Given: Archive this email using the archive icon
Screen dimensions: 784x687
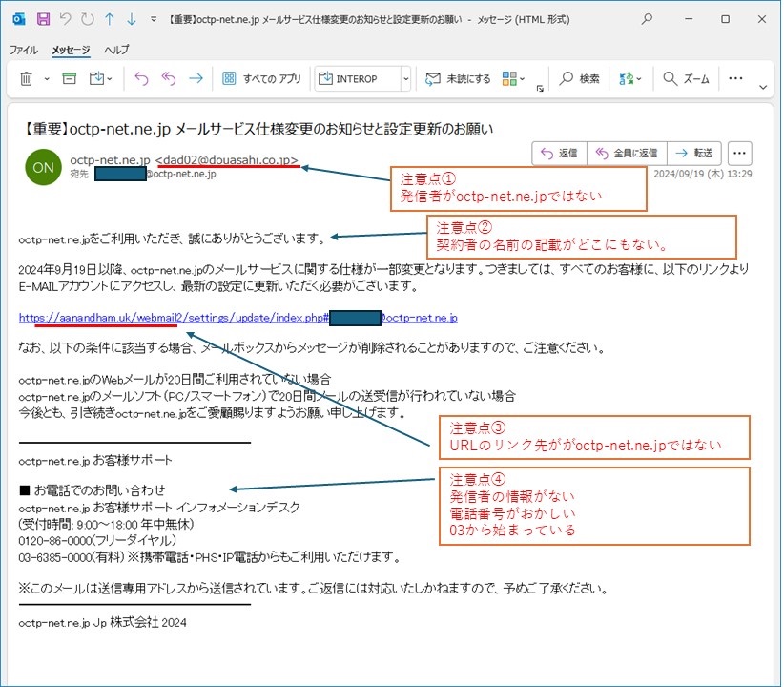Looking at the screenshot, I should [68, 78].
